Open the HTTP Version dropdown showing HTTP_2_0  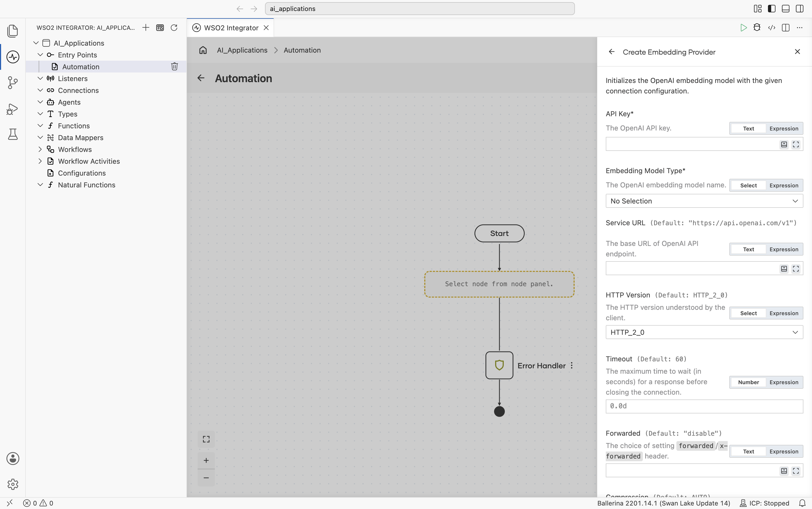click(x=704, y=332)
